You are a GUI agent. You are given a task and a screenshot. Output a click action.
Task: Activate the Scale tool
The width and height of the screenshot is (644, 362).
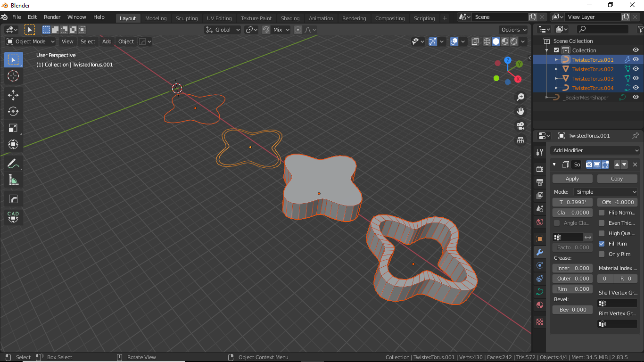click(13, 128)
